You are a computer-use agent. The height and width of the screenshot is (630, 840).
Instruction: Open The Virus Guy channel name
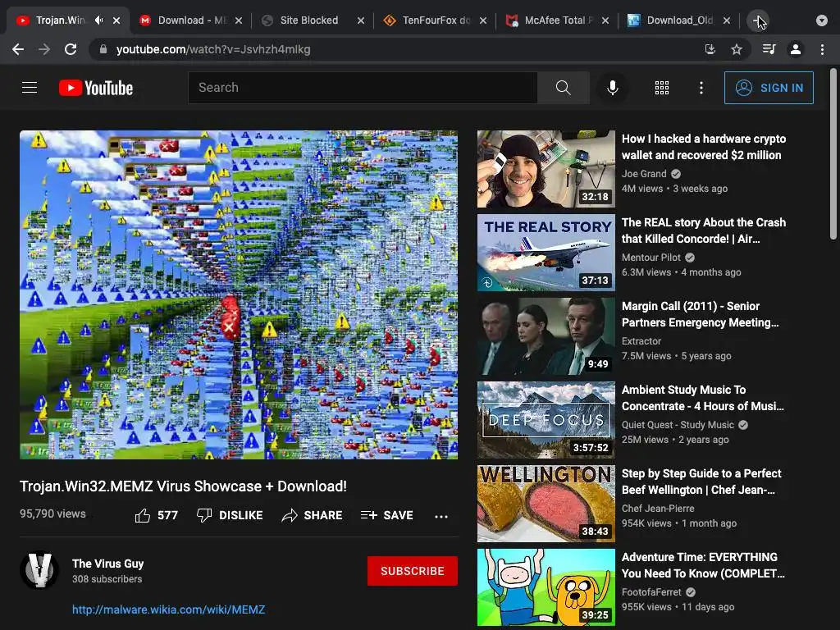point(107,564)
